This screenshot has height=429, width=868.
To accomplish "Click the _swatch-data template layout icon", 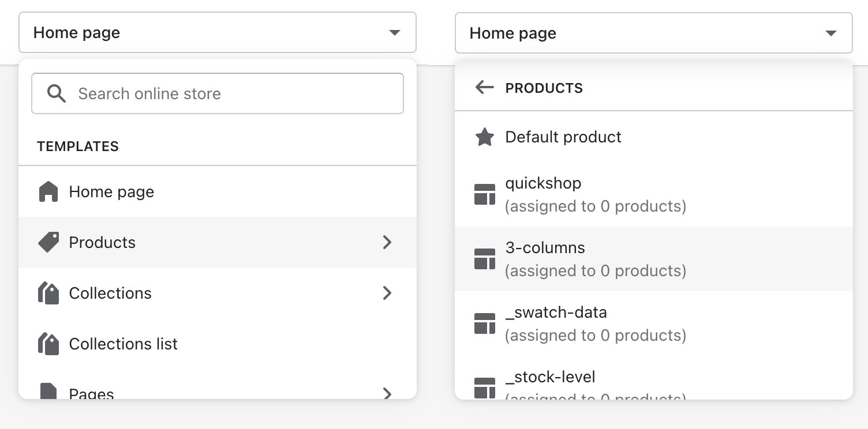I will point(484,323).
